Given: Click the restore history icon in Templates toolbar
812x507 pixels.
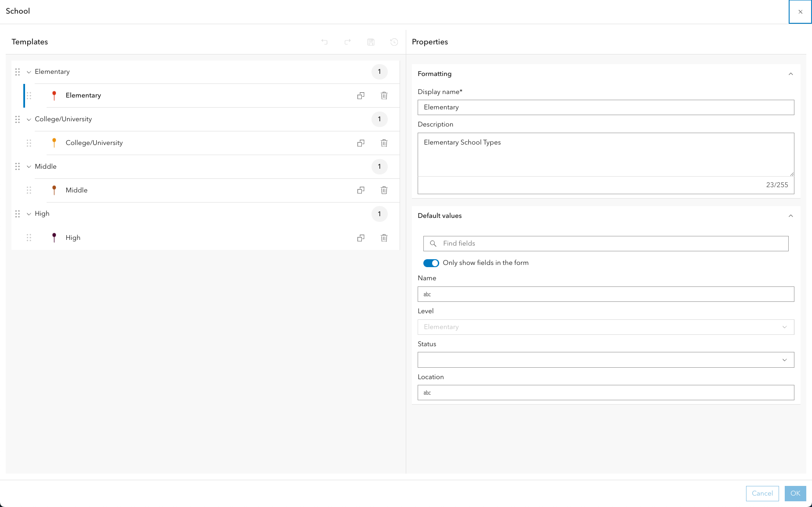Looking at the screenshot, I should point(394,42).
